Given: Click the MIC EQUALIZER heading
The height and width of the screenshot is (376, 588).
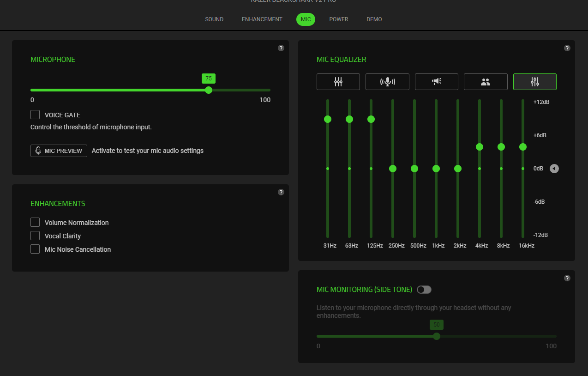Looking at the screenshot, I should click(342, 60).
